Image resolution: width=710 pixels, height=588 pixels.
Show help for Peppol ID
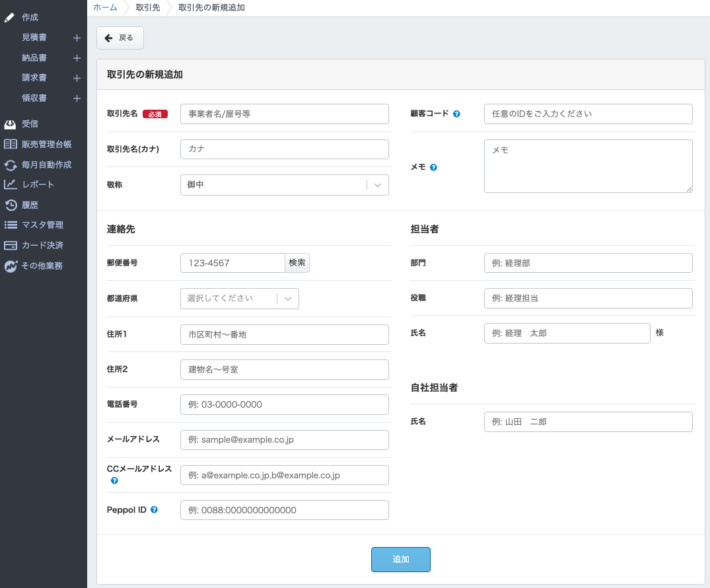pos(154,510)
